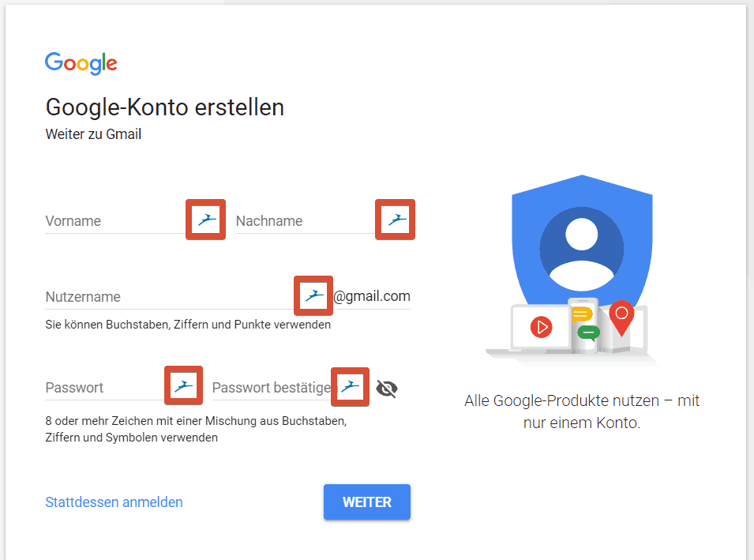Open the Dashlane icon in Passwort field
This screenshot has width=754, height=560.
click(x=184, y=386)
